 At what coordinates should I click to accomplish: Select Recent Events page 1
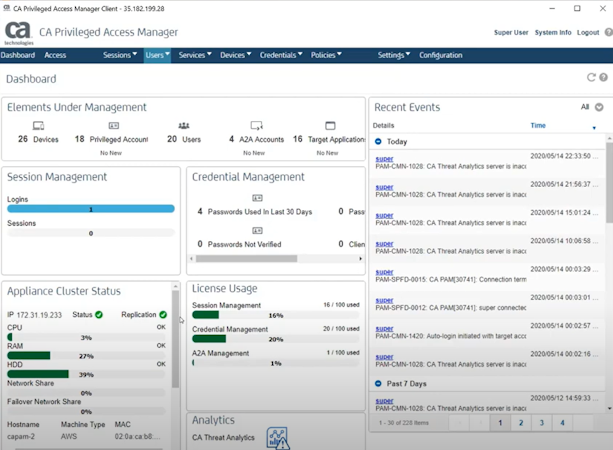500,423
